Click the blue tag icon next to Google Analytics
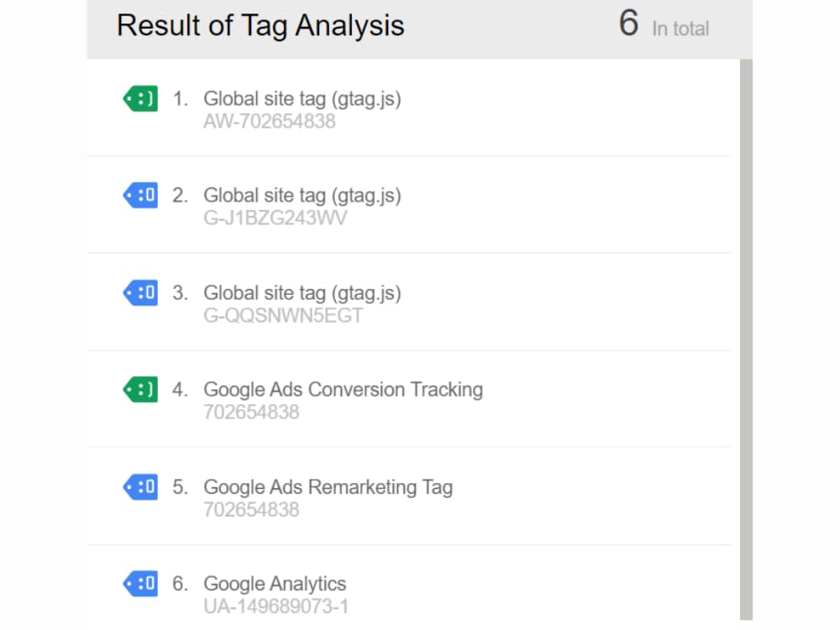The width and height of the screenshot is (840, 630). pos(140,583)
